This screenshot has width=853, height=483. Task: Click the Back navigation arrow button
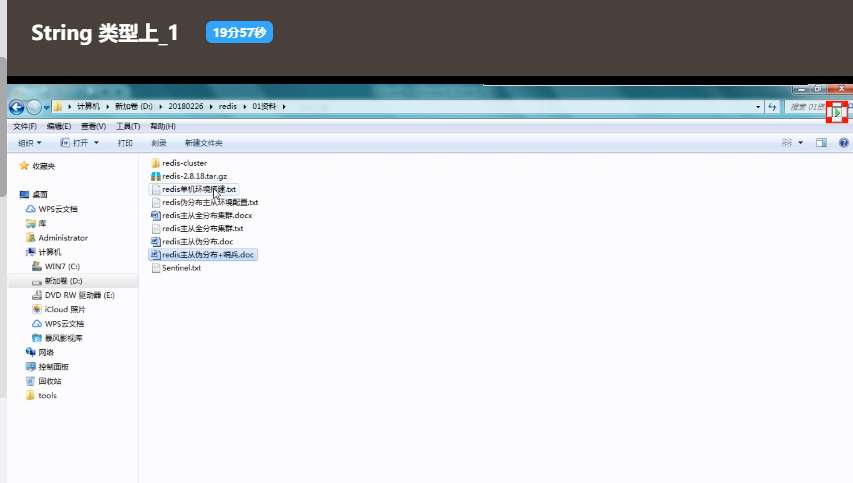tap(16, 107)
